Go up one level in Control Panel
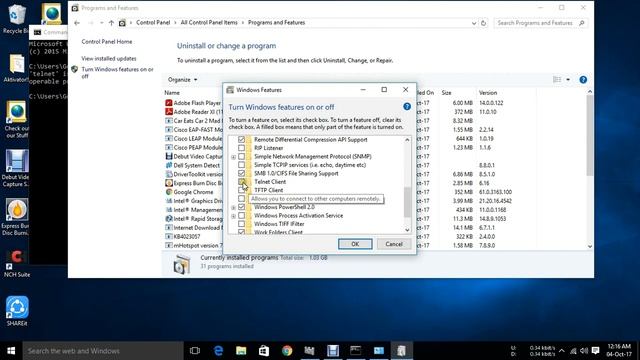Image resolution: width=640 pixels, height=360 pixels. click(x=111, y=23)
